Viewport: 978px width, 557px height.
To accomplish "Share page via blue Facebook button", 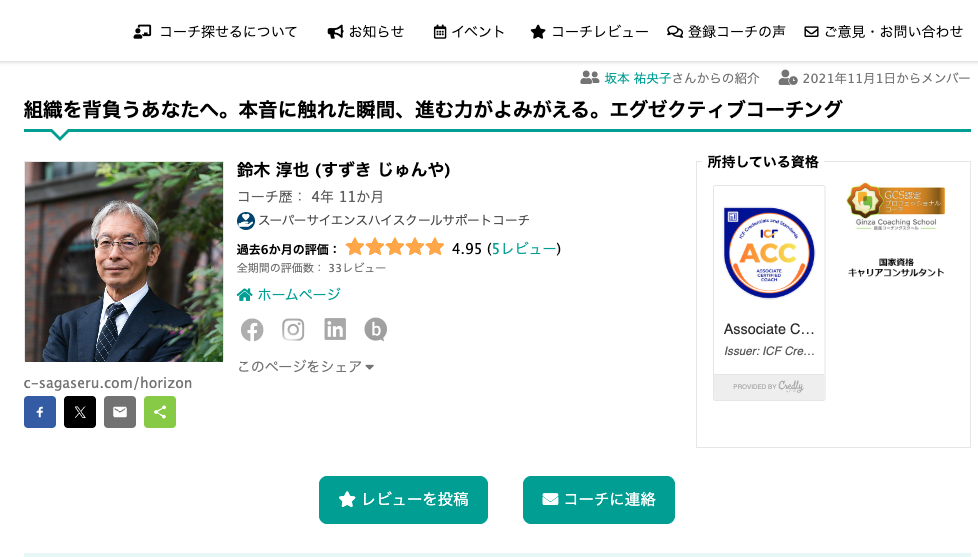I will click(x=40, y=412).
